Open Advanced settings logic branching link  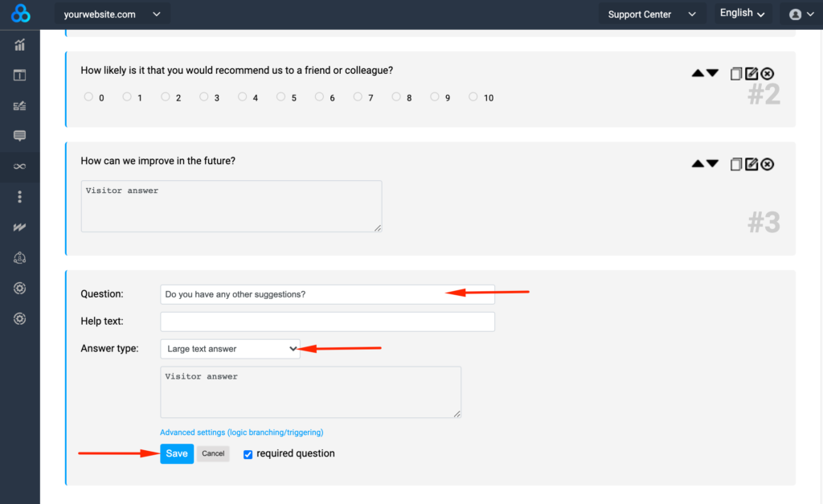241,432
